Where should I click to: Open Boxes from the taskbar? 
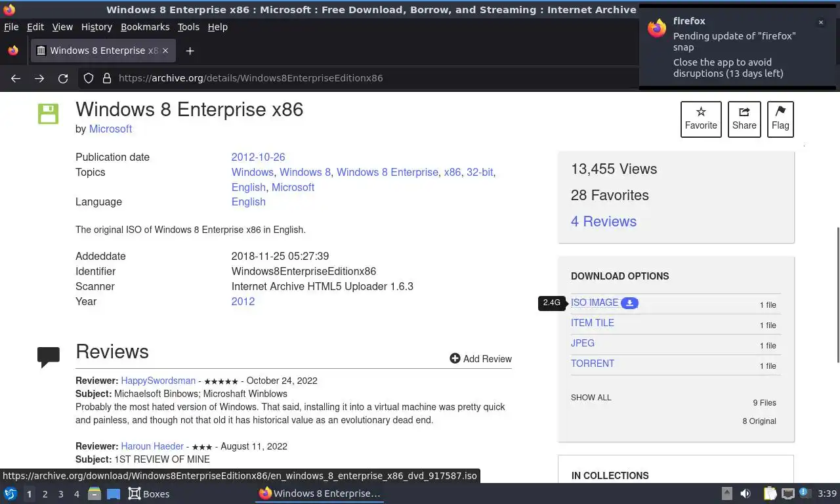pos(149,493)
